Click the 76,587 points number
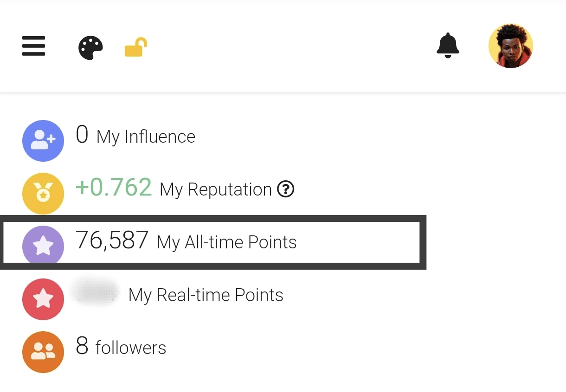The image size is (566, 392). point(112,240)
